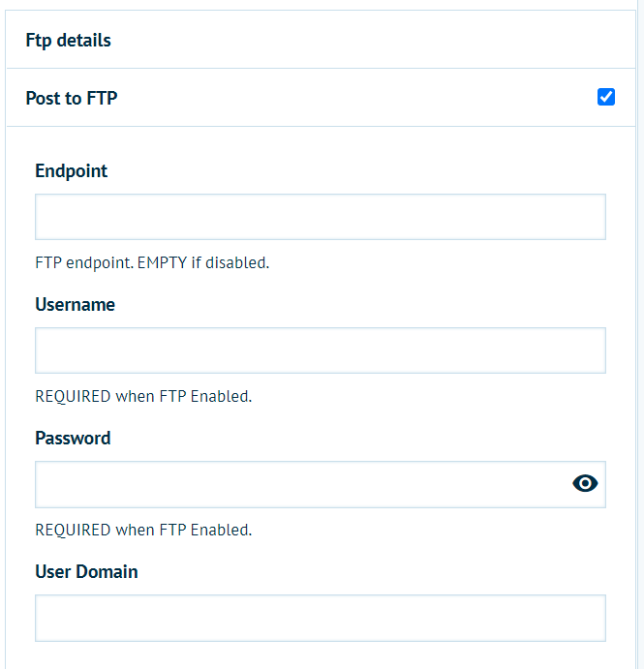The width and height of the screenshot is (644, 669).
Task: Click the Endpoint field label
Action: [x=72, y=171]
